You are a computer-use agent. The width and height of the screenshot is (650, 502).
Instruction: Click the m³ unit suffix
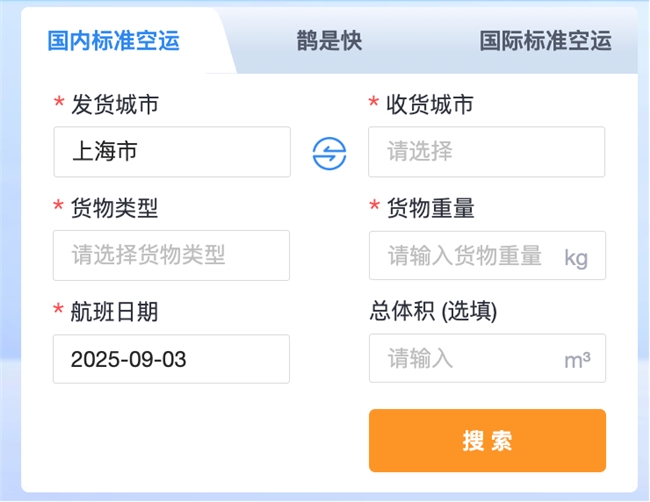(x=577, y=360)
